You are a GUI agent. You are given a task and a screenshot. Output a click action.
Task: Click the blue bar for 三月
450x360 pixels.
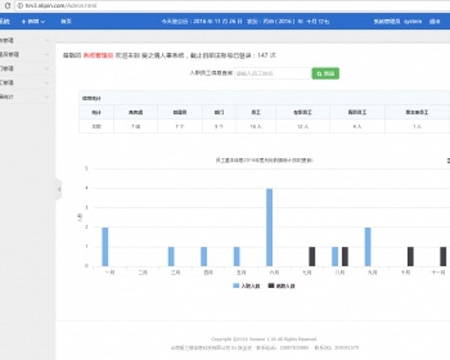click(x=171, y=256)
